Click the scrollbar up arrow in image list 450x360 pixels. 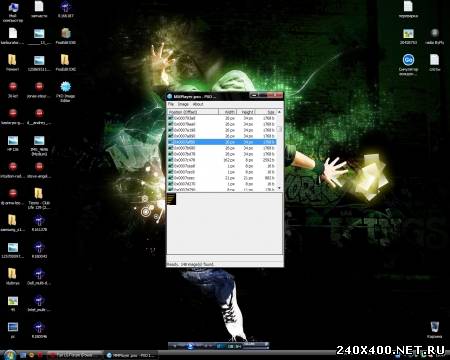[279, 112]
